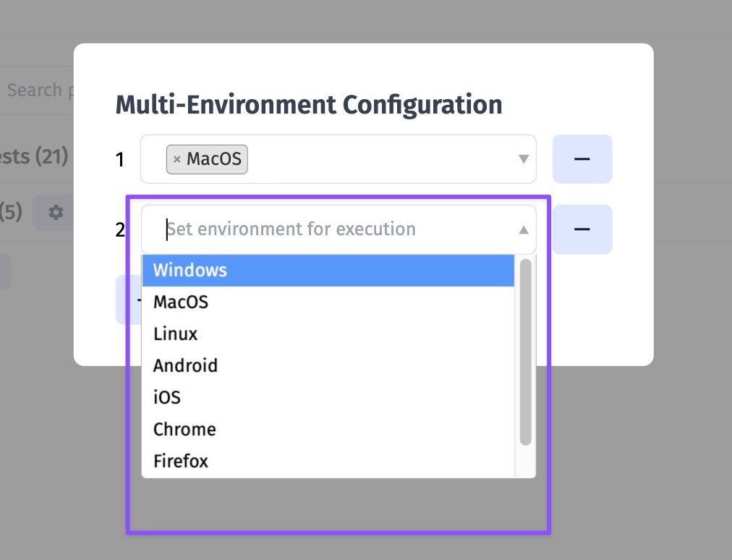Select iOS in the environment options
The width and height of the screenshot is (732, 560).
[x=328, y=397]
